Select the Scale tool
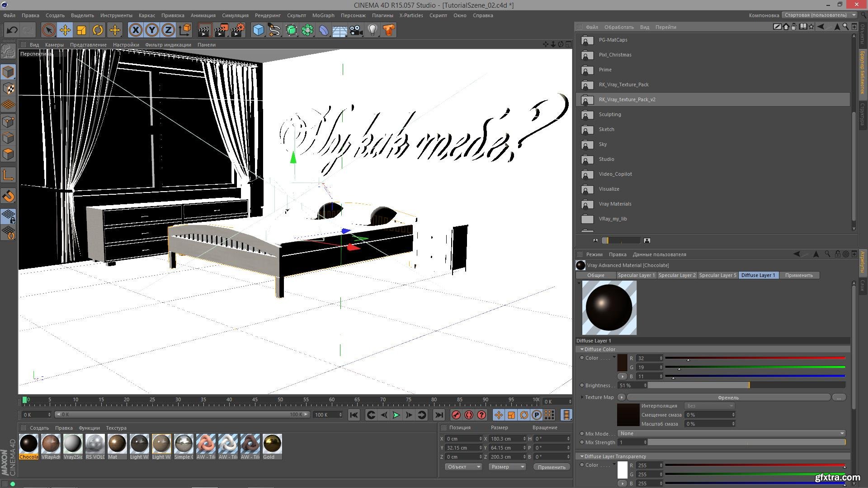 (x=81, y=30)
